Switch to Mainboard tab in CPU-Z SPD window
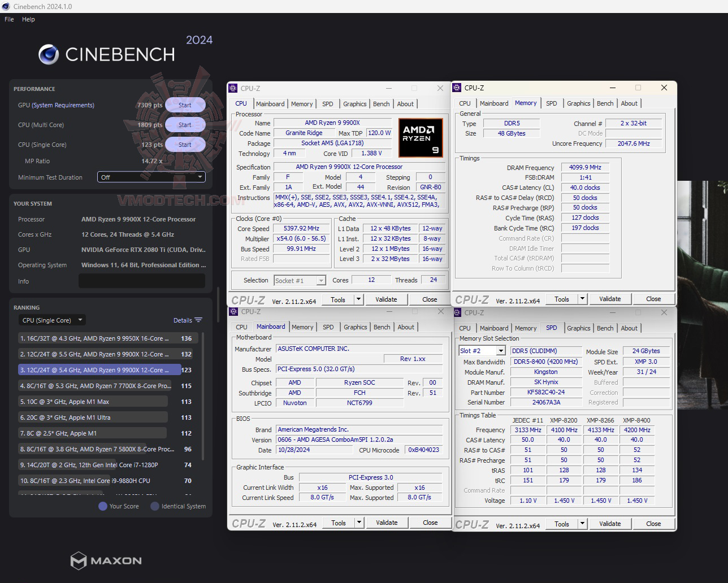 [x=494, y=328]
